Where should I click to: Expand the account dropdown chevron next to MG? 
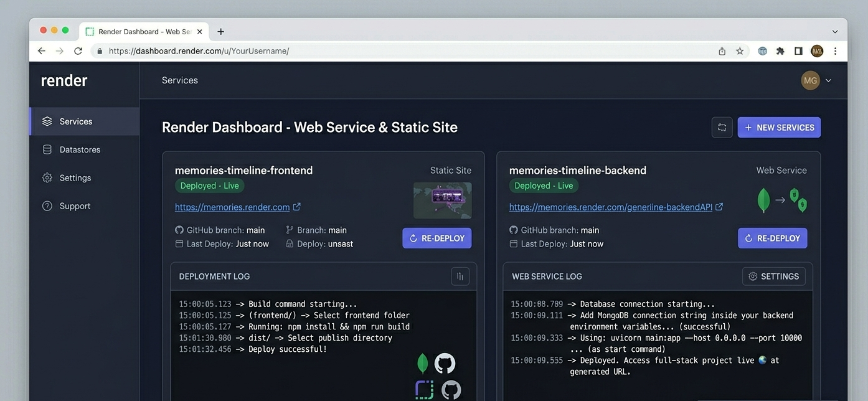[x=828, y=80]
